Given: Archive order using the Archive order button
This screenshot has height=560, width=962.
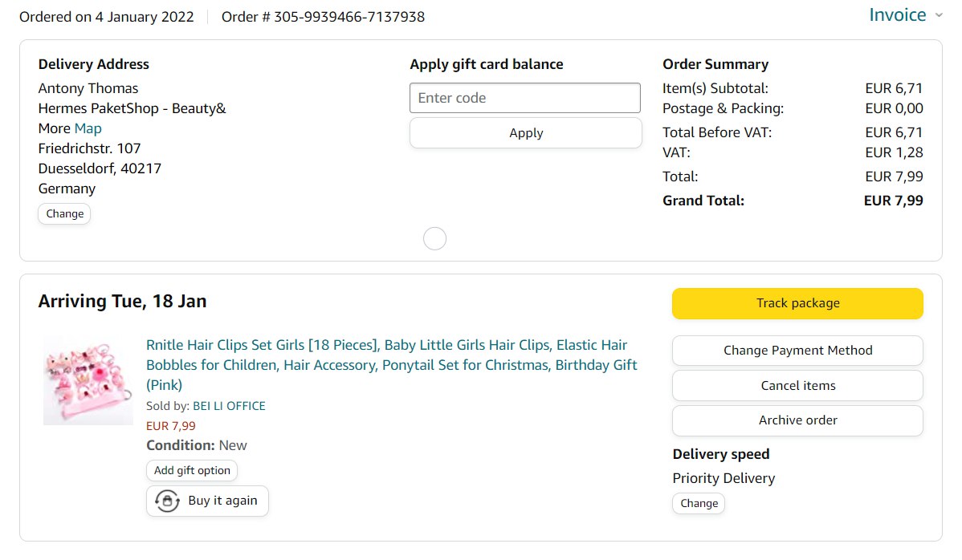Looking at the screenshot, I should pos(797,420).
